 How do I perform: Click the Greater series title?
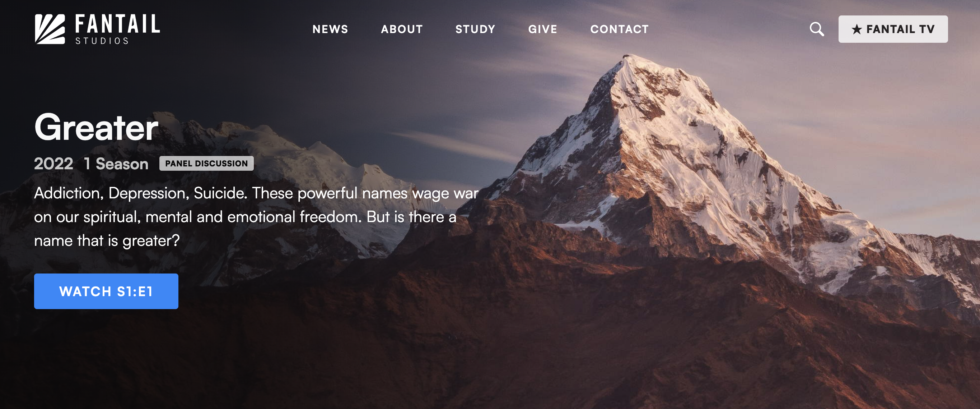point(96,128)
